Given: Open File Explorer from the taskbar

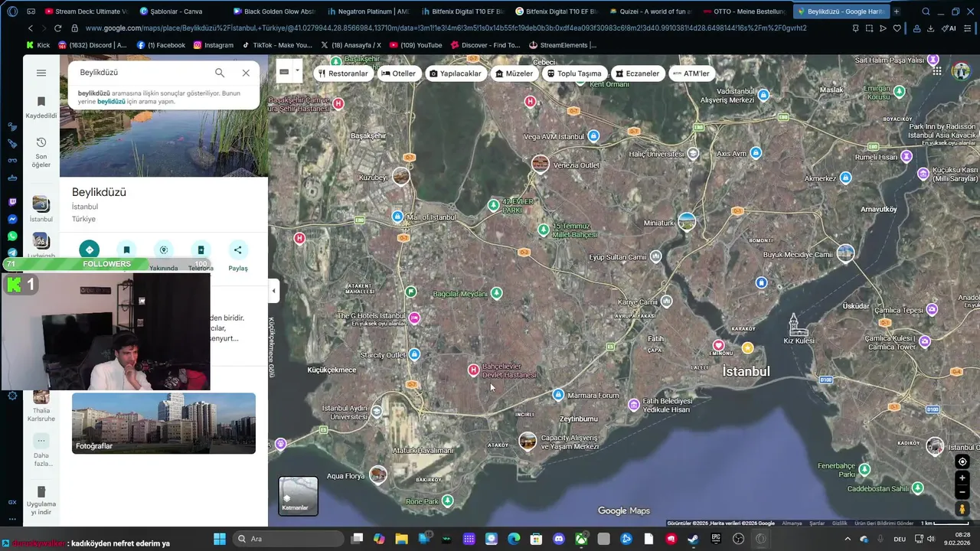Looking at the screenshot, I should click(401, 539).
